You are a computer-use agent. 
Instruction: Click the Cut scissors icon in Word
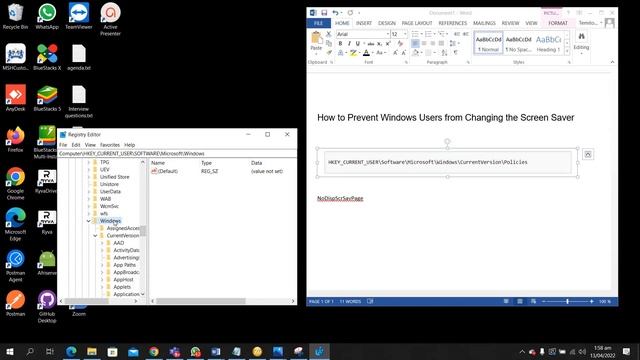coord(329,34)
